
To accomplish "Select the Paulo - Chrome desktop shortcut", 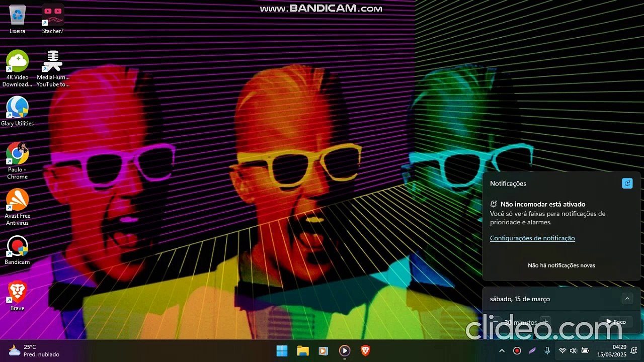I will [17, 161].
